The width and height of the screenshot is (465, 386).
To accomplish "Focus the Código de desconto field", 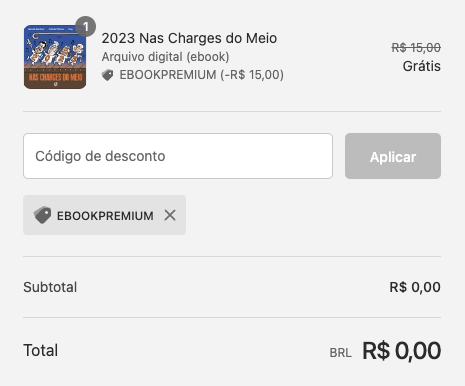I will (178, 156).
